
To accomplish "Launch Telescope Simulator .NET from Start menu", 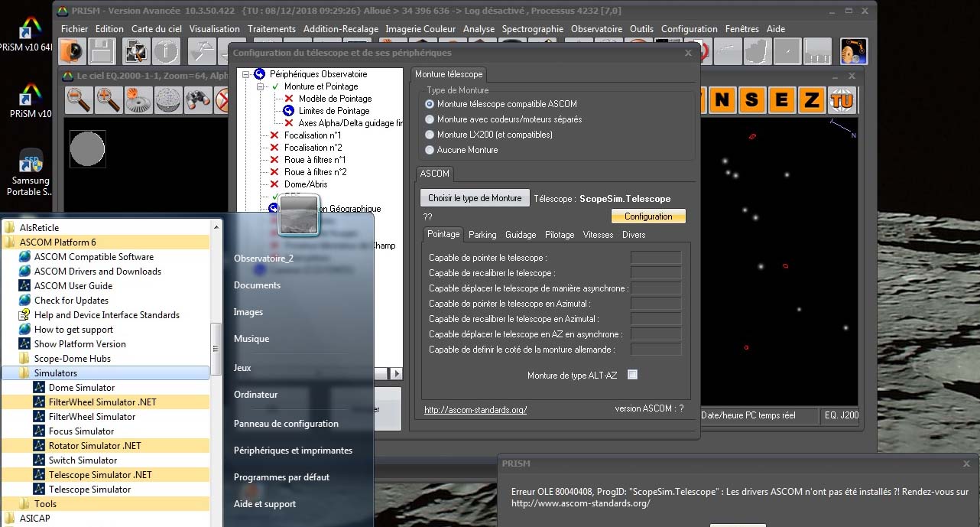I will tap(99, 475).
